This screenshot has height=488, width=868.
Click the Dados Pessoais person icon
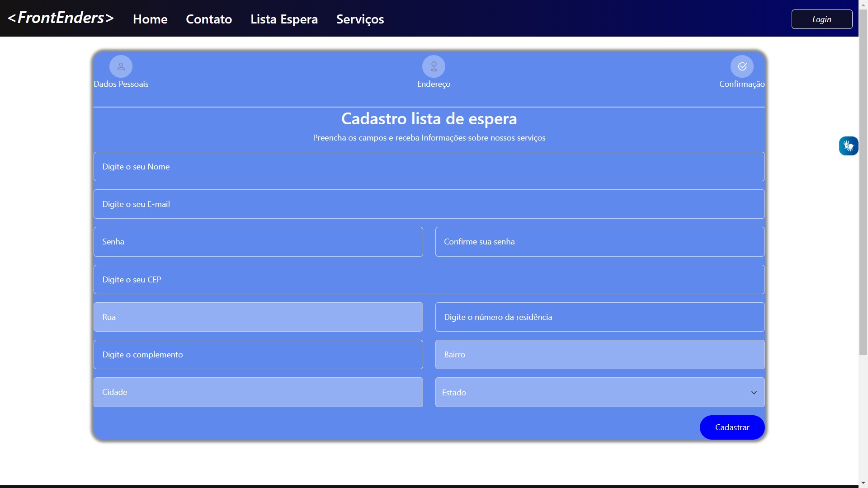(121, 66)
